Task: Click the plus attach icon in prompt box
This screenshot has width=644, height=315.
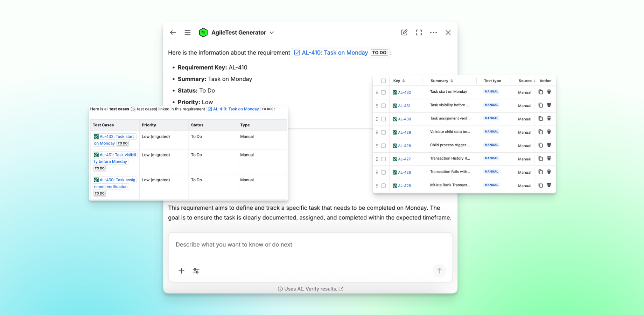Action: tap(181, 271)
